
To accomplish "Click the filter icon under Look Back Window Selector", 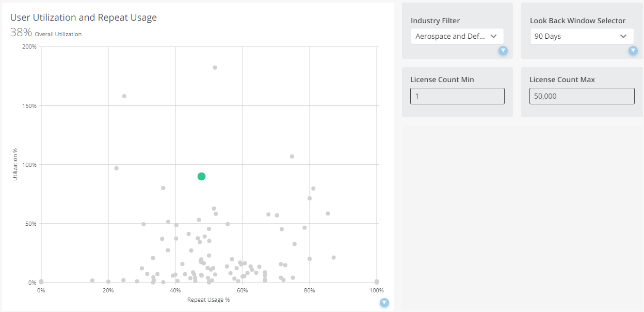I will [x=633, y=51].
